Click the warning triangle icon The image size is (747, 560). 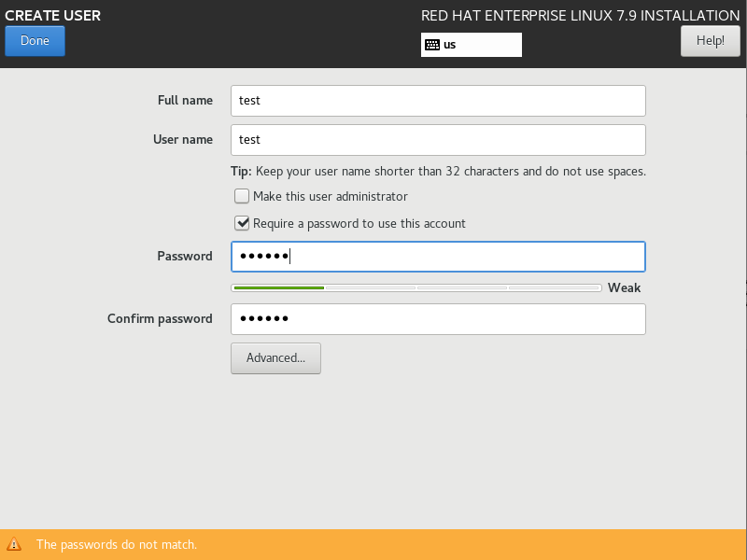click(x=14, y=544)
